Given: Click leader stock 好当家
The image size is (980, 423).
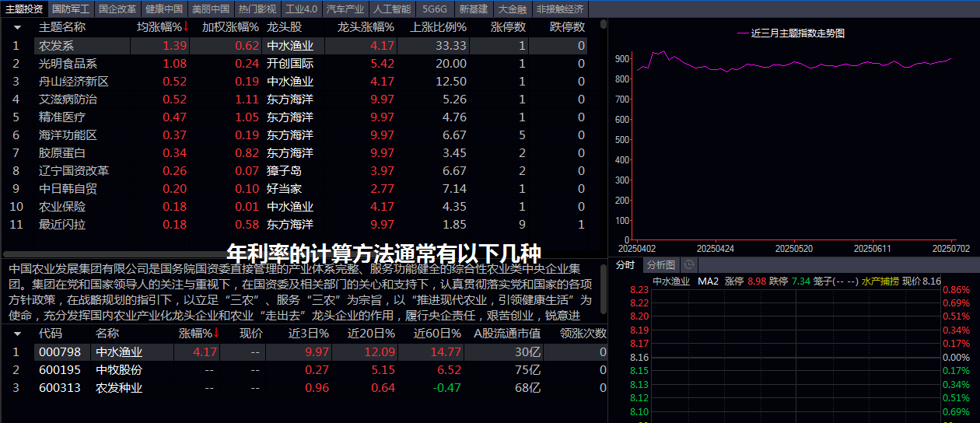Looking at the screenshot, I should tap(284, 189).
